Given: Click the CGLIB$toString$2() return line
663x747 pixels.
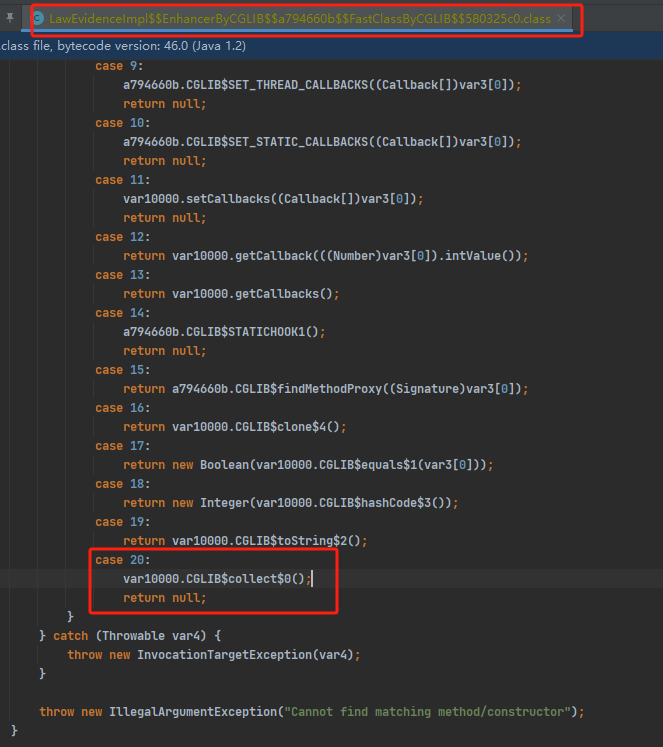Looking at the screenshot, I should tap(245, 541).
